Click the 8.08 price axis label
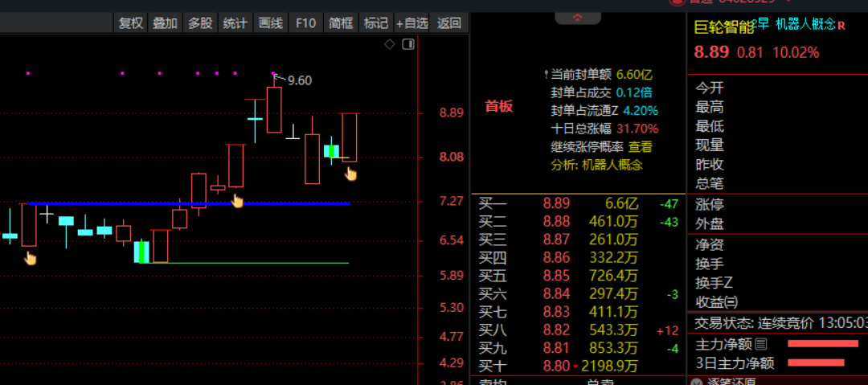 [451, 158]
